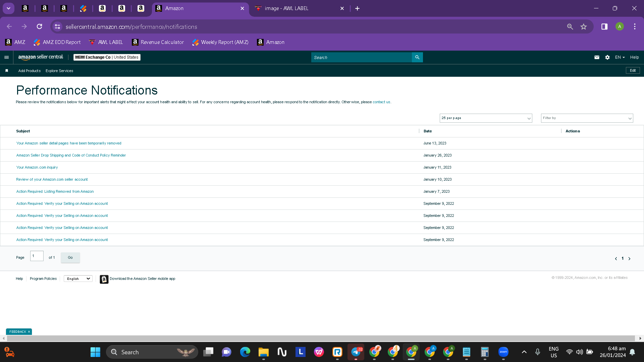The image size is (644, 362).
Task: Open File Explorer from the taskbar
Action: (264, 352)
